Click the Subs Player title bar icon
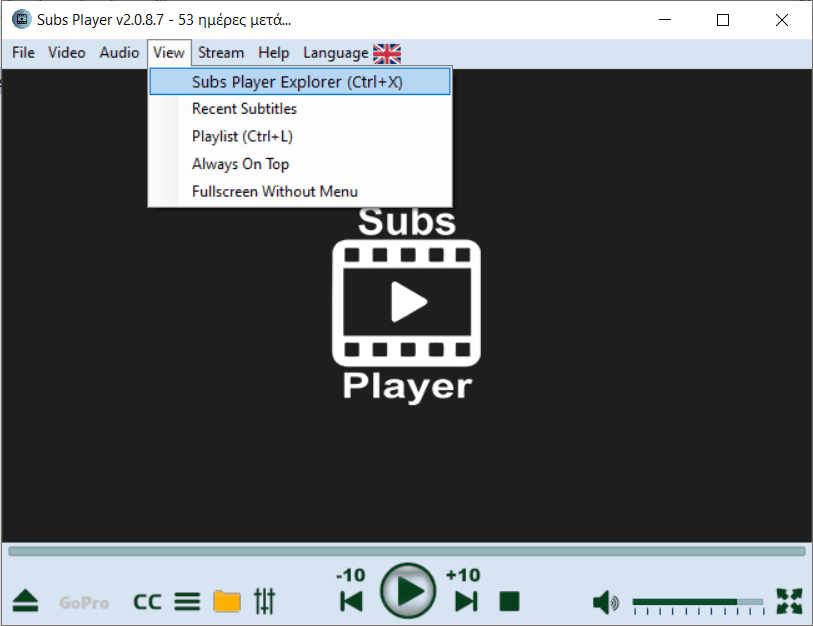813x626 pixels. (21, 19)
